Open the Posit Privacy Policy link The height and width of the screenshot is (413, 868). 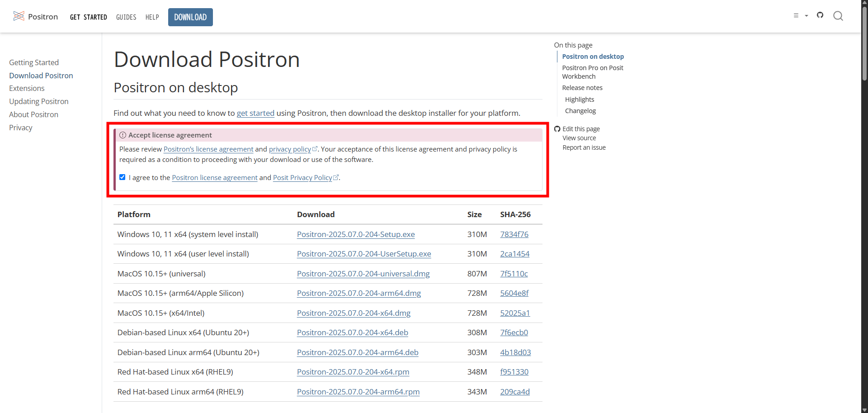(x=302, y=178)
